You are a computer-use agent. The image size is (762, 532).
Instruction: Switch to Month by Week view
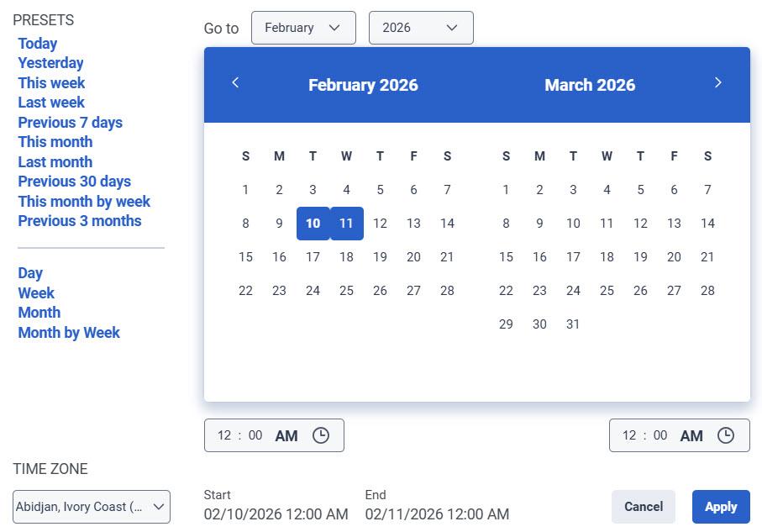[x=69, y=332]
